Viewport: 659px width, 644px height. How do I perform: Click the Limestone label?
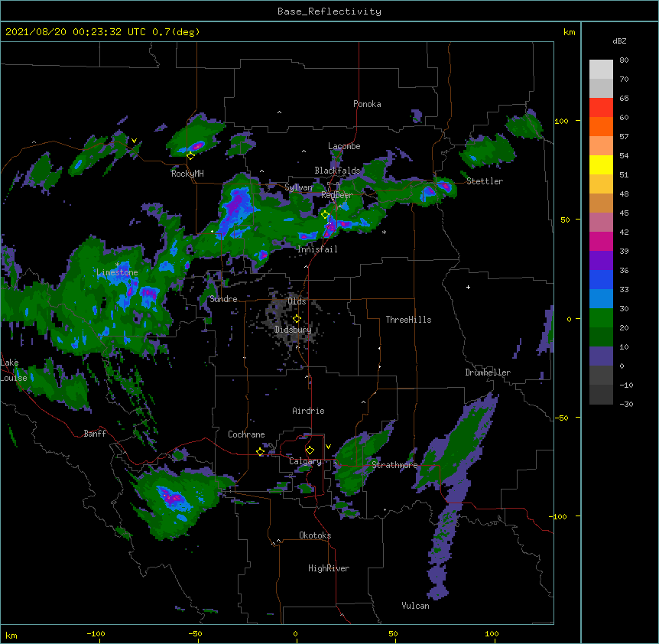tap(117, 272)
